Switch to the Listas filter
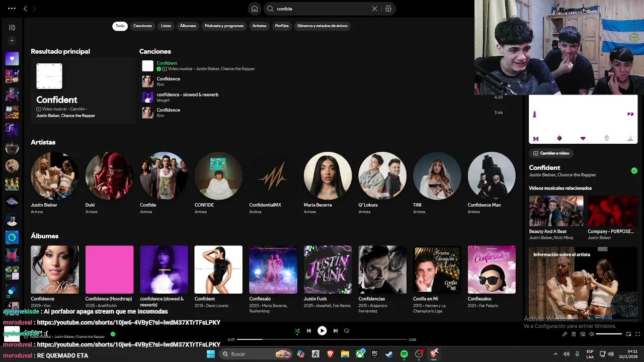The width and height of the screenshot is (644, 362). 166,26
